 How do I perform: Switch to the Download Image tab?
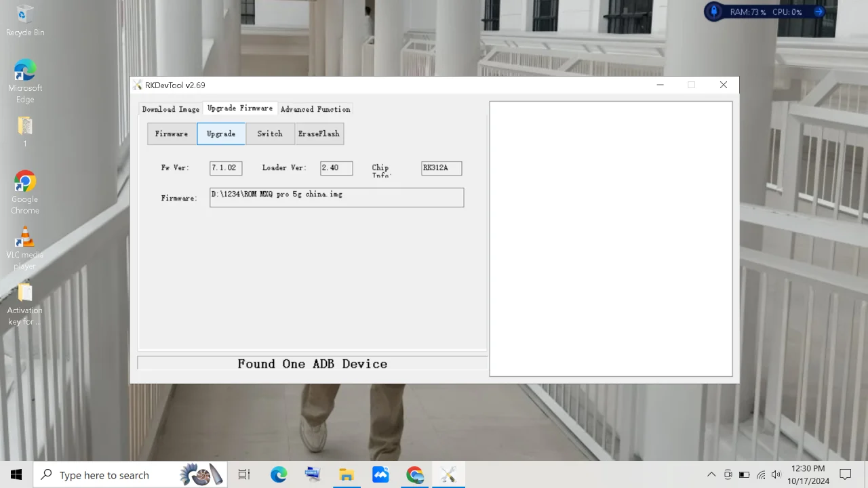tap(171, 109)
